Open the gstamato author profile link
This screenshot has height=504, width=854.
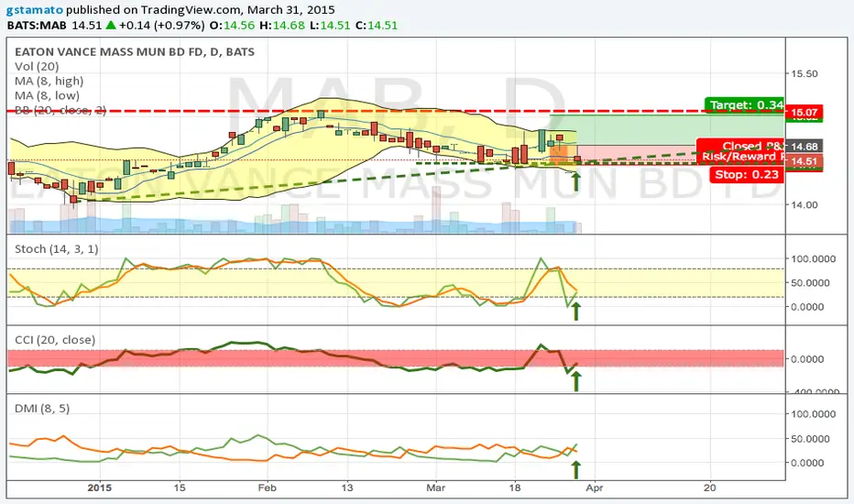coord(35,10)
